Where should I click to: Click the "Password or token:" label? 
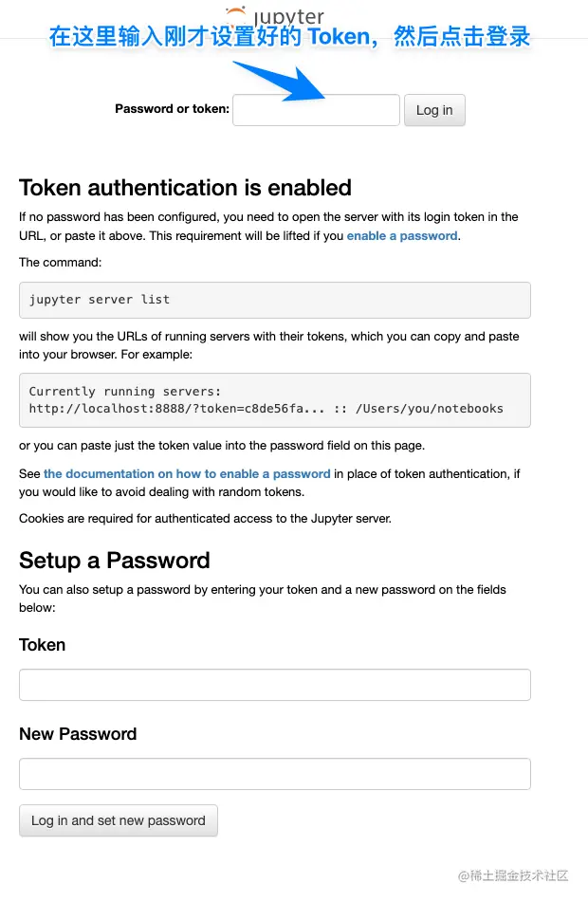click(x=172, y=109)
